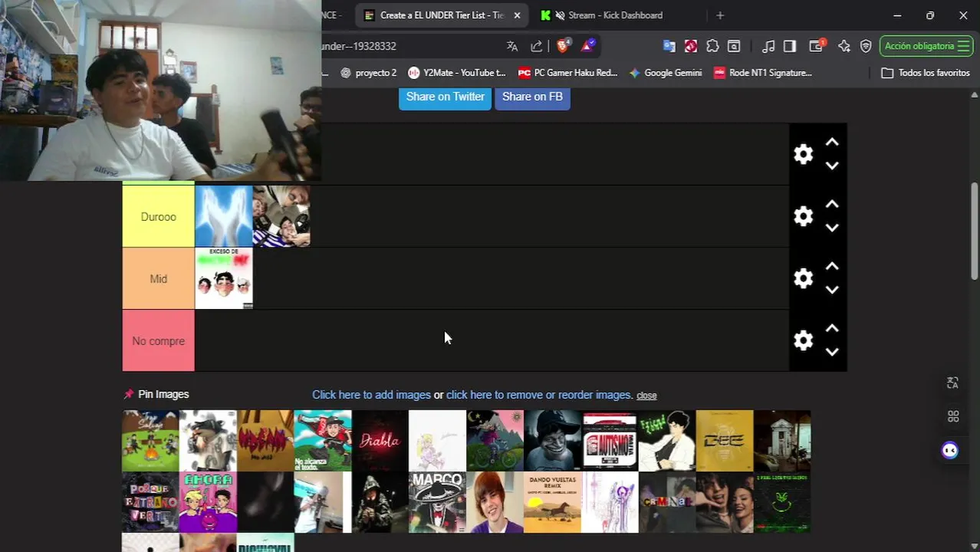This screenshot has height=552, width=980.
Task: Select the Mid orange tier label
Action: tap(159, 279)
